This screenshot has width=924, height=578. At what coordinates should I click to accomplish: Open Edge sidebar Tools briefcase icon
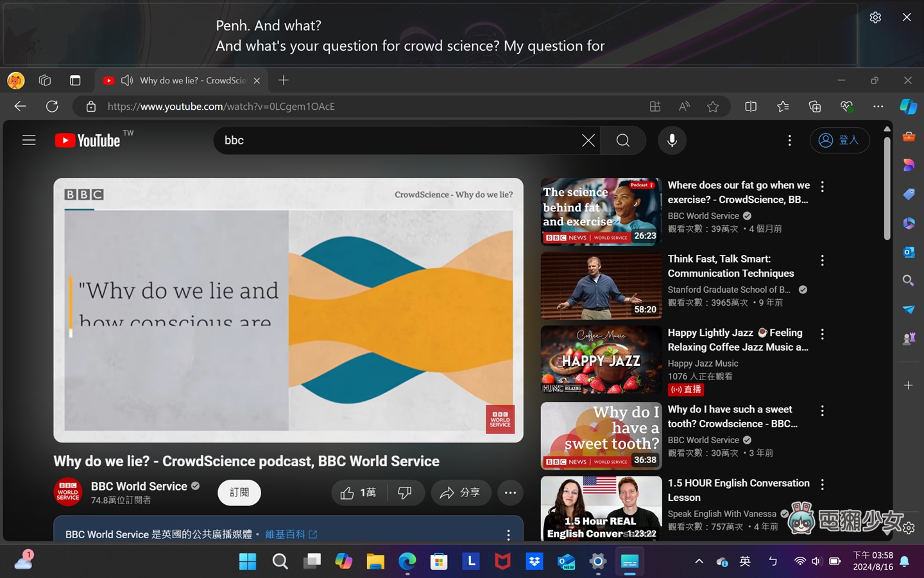pyautogui.click(x=908, y=136)
